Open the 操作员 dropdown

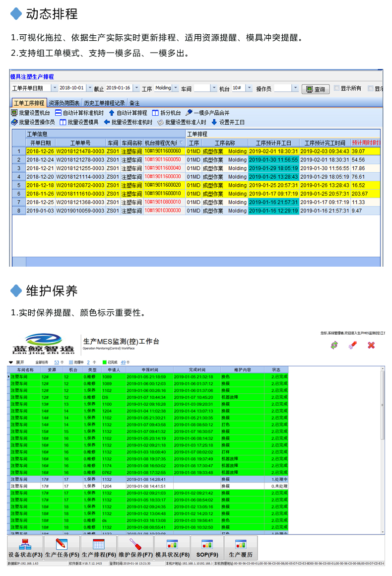pos(295,88)
